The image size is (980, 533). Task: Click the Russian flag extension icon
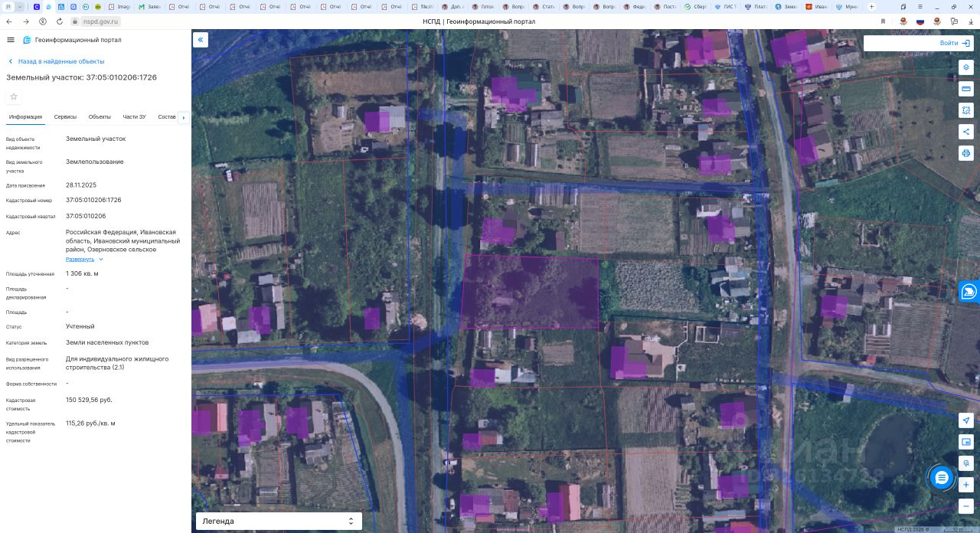[x=920, y=21]
